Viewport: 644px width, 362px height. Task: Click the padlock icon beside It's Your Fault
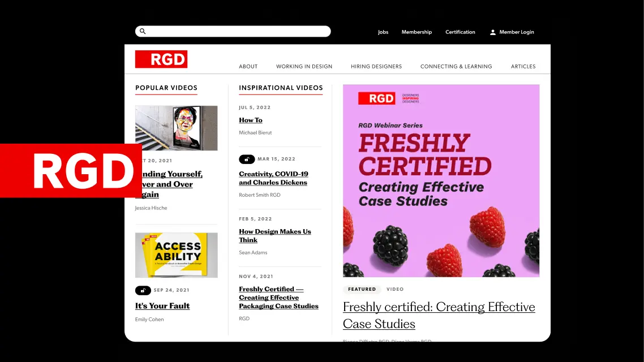pyautogui.click(x=143, y=290)
